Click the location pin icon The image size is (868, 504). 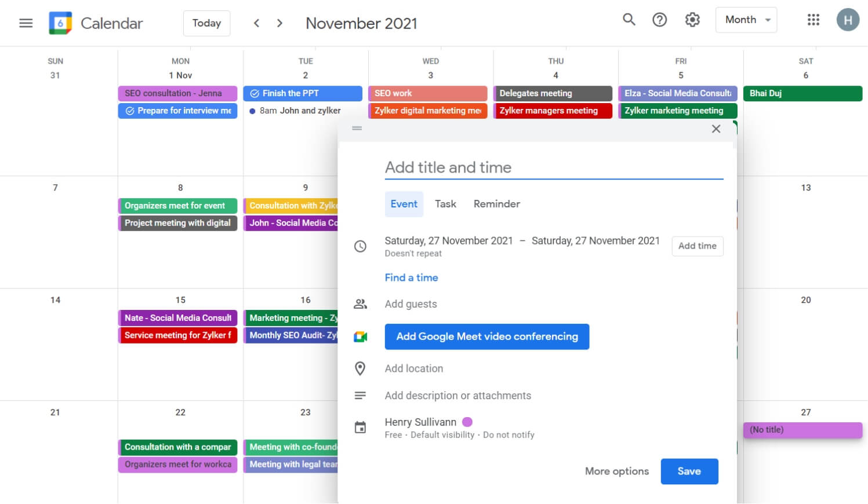pos(360,368)
